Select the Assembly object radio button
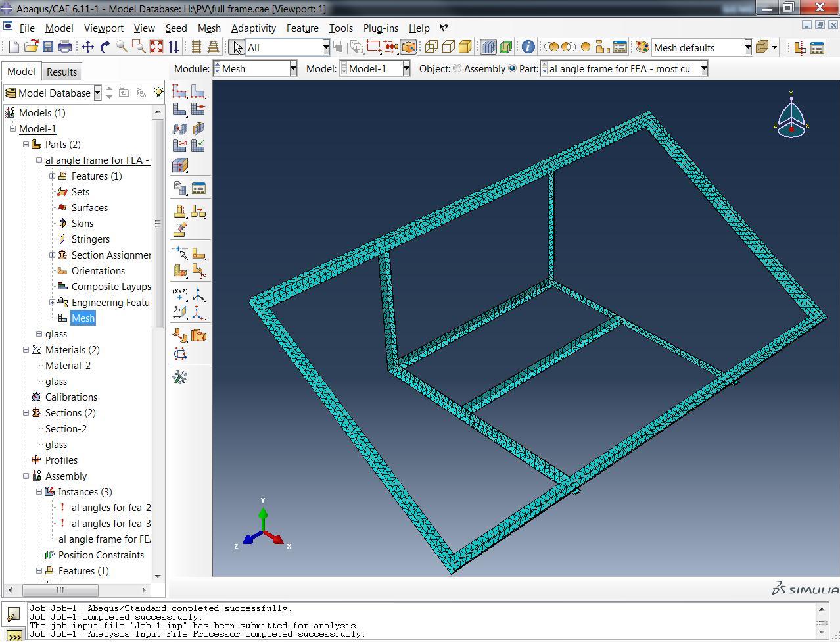Screen dimensions: 840x642 [457, 68]
